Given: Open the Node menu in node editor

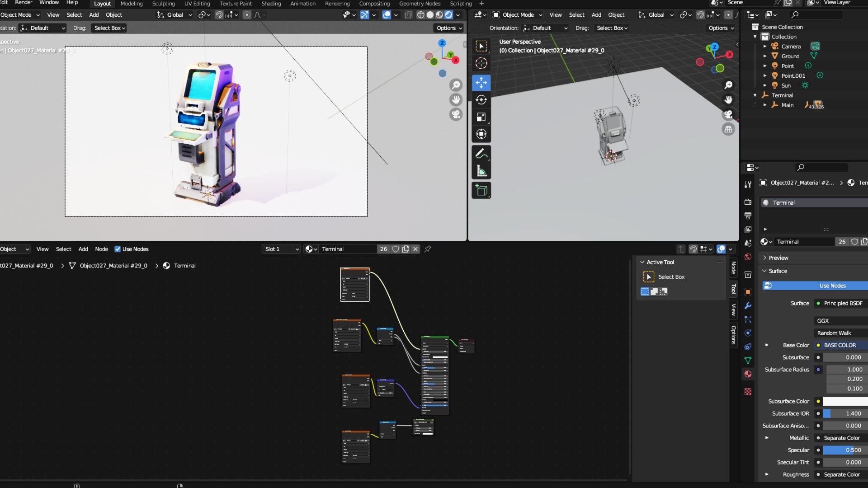Looking at the screenshot, I should point(101,249).
